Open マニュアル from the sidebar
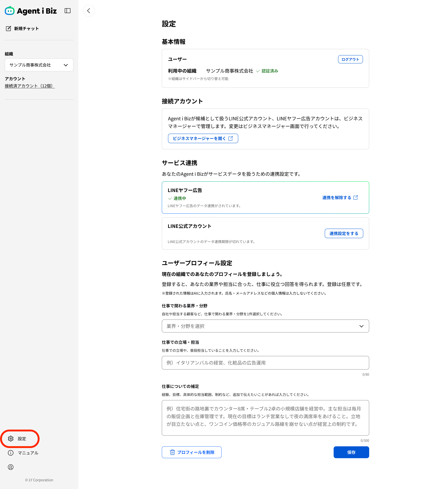The image size is (448, 489). click(x=23, y=453)
